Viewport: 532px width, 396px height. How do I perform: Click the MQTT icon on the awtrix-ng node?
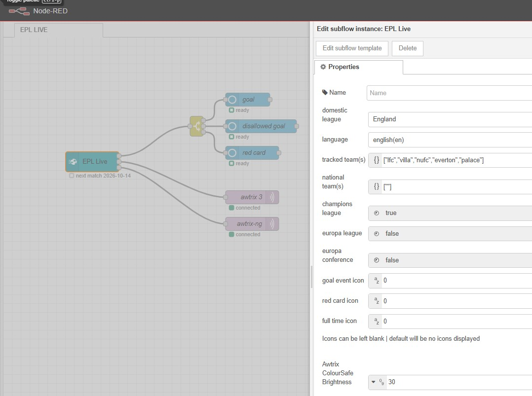pos(272,224)
